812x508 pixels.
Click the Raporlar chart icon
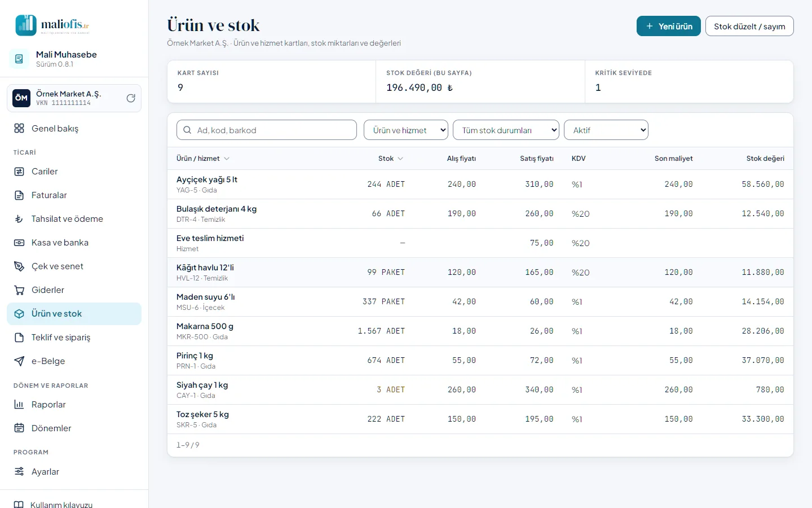(19, 405)
